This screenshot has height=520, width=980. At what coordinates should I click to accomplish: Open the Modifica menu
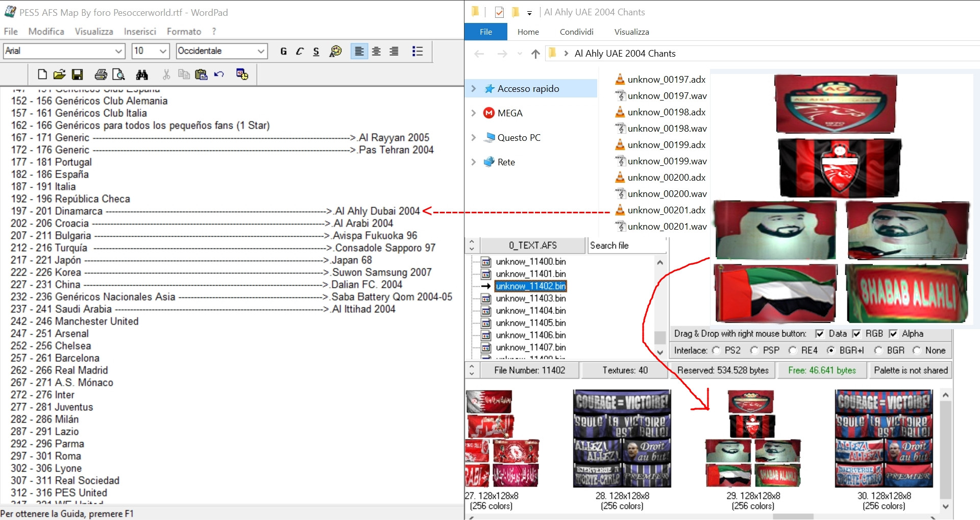[x=46, y=32]
